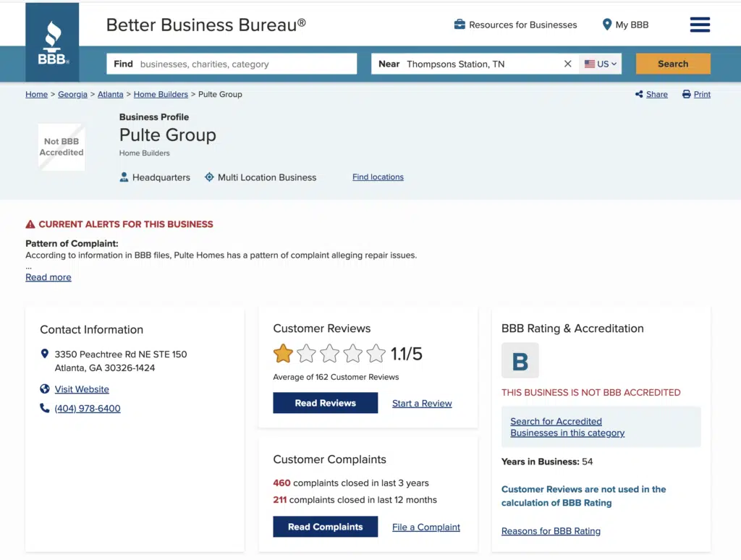The height and width of the screenshot is (560, 741).
Task: Click the B rating badge
Action: coord(520,360)
